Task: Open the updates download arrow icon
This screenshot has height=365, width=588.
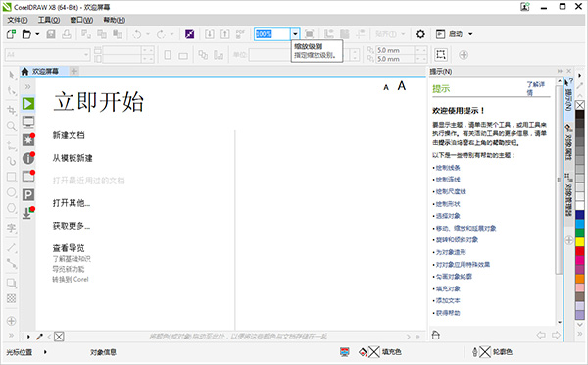Action: (28, 213)
